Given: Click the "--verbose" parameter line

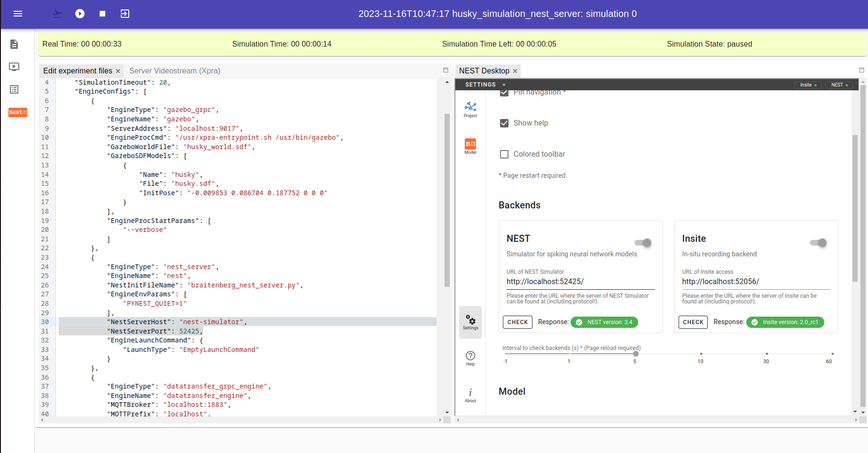Looking at the screenshot, I should coord(145,230).
